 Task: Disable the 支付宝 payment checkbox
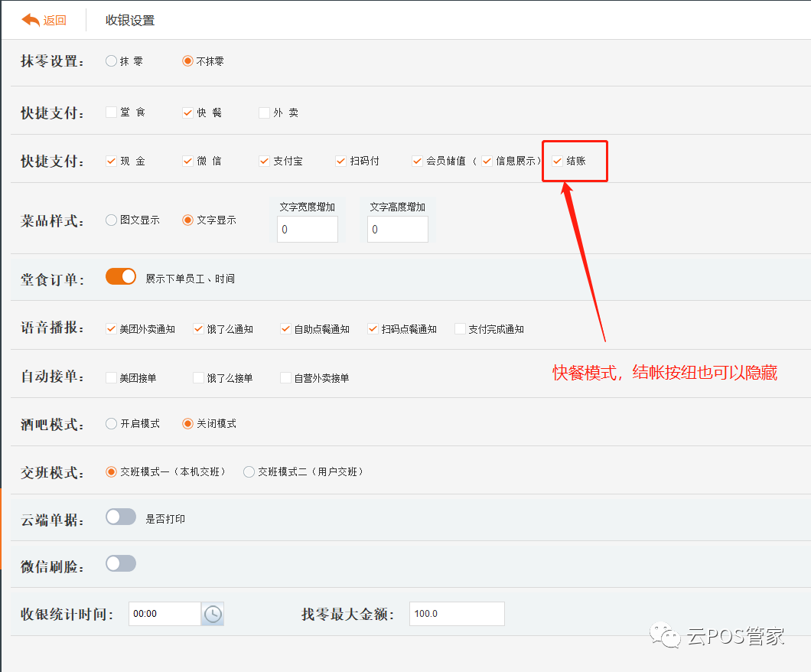[264, 161]
